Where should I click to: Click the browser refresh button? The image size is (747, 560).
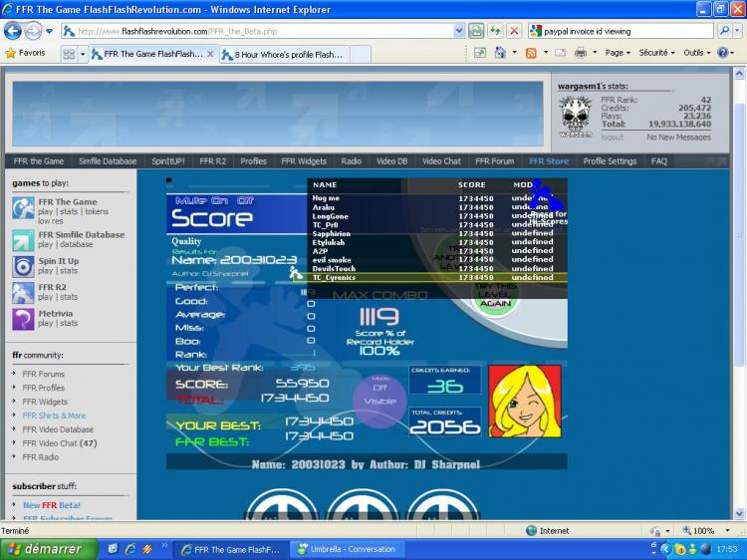click(495, 31)
